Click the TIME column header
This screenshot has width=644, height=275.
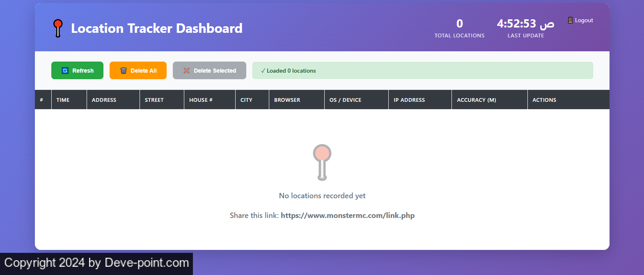coord(63,100)
